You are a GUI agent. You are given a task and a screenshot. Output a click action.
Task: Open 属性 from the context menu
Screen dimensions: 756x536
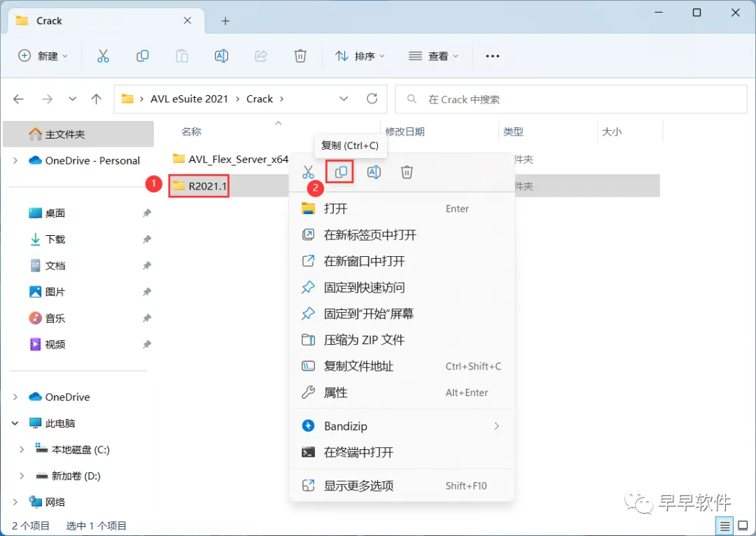pos(401,393)
